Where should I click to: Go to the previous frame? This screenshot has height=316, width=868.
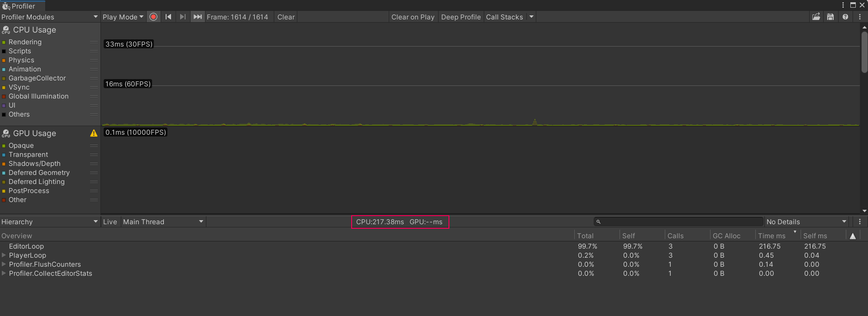pyautogui.click(x=168, y=17)
